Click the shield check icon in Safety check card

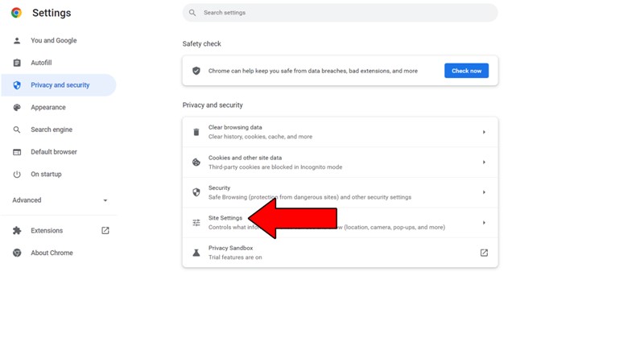196,71
